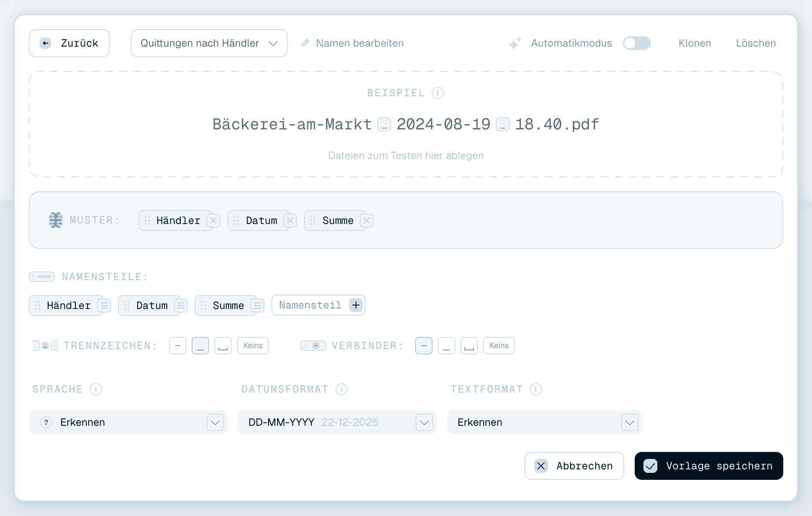Viewport: 812px width, 516px height.
Task: Click the info icon next to DATUMSFORMAT
Action: click(342, 389)
